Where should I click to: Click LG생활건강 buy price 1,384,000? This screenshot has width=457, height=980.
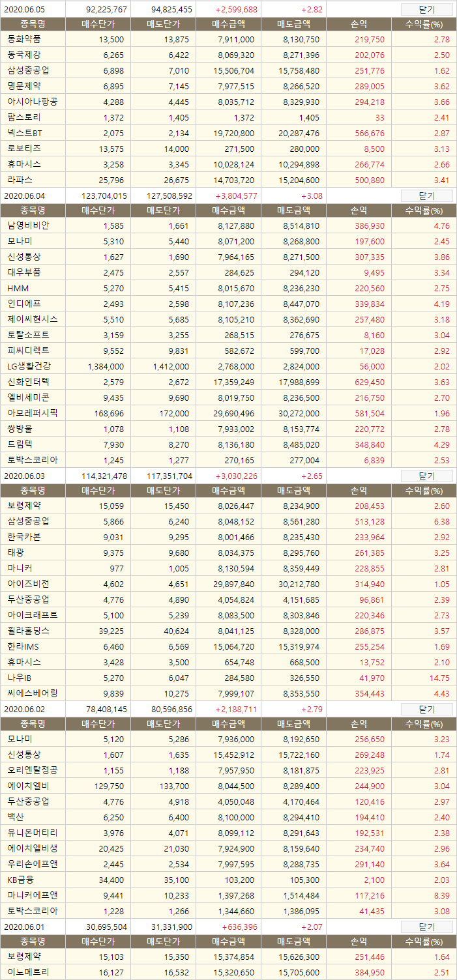click(106, 367)
